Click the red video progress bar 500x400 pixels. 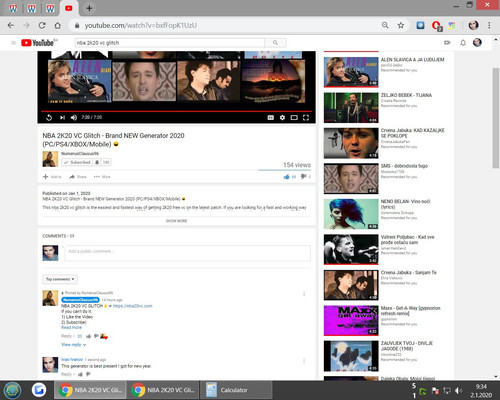(x=176, y=111)
